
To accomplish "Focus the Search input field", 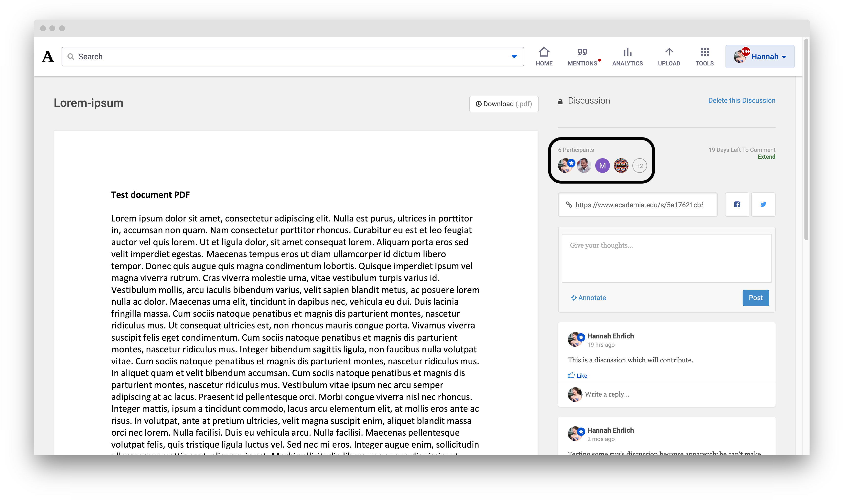I will (292, 56).
